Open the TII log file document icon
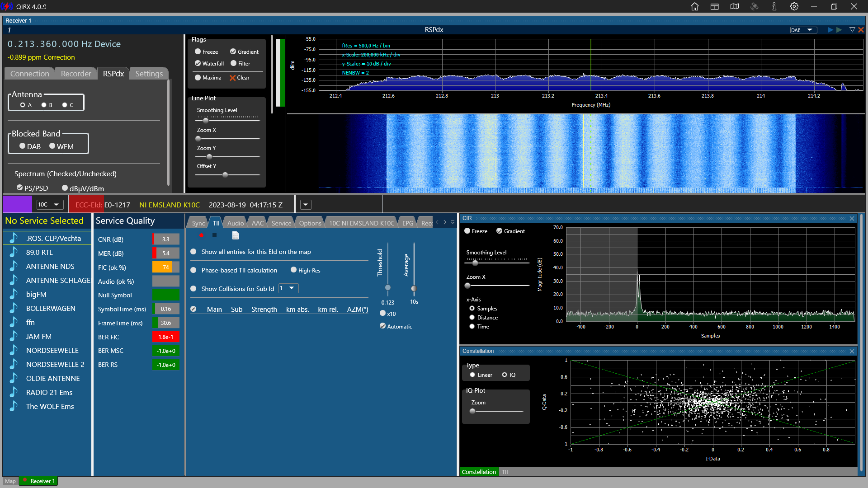The image size is (868, 488). click(235, 235)
